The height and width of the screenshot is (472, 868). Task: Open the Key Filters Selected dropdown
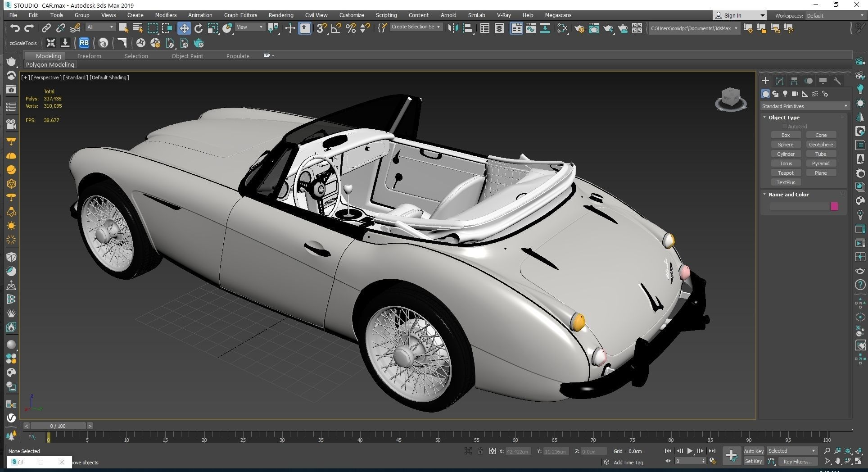coord(791,451)
